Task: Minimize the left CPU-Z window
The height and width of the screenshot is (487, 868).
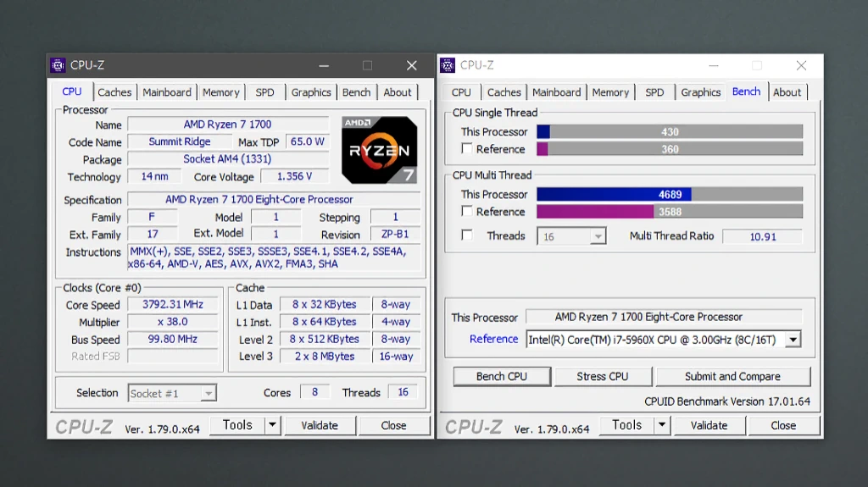Action: coord(324,65)
